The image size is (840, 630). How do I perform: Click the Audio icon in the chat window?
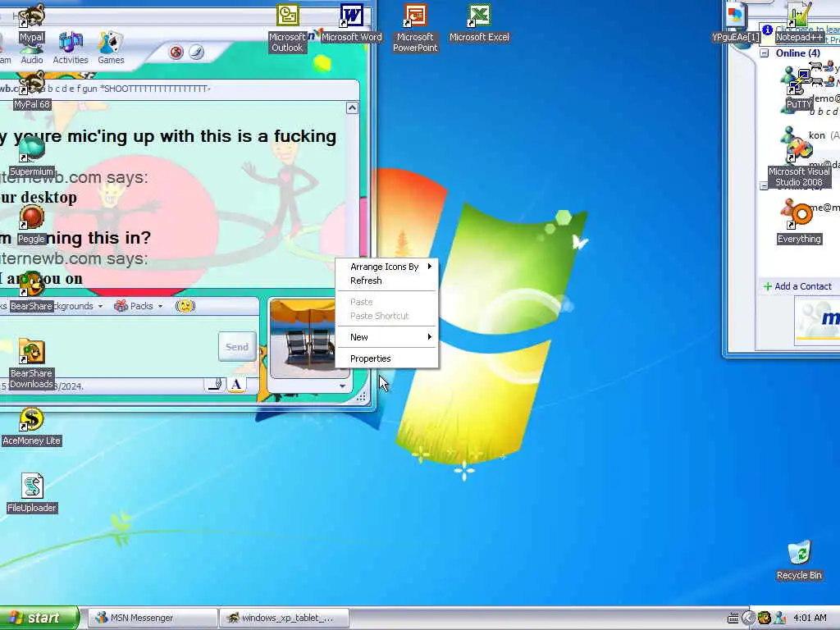point(32,53)
